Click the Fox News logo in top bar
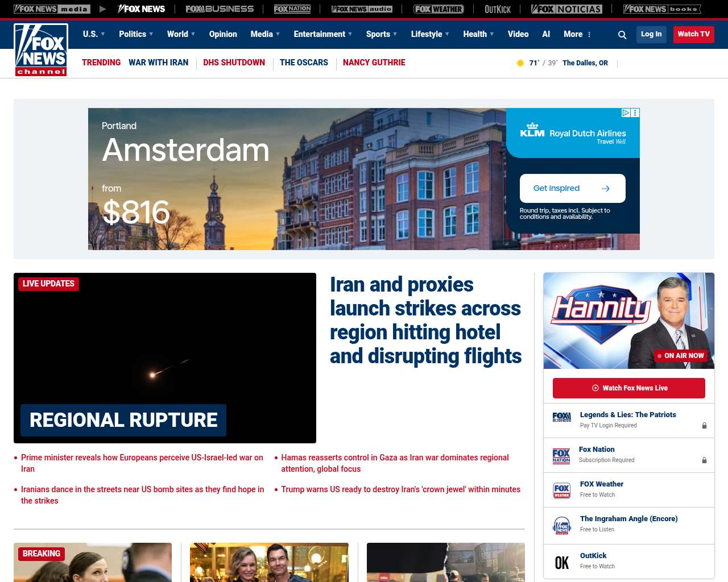The image size is (728, 582). tap(141, 9)
